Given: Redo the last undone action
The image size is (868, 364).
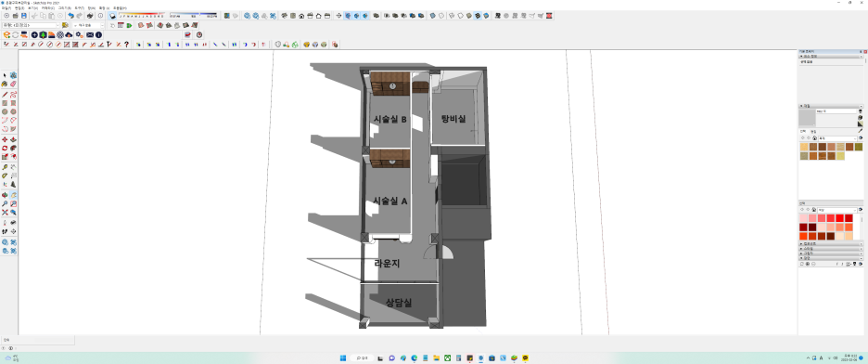Looking at the screenshot, I should click(80, 16).
